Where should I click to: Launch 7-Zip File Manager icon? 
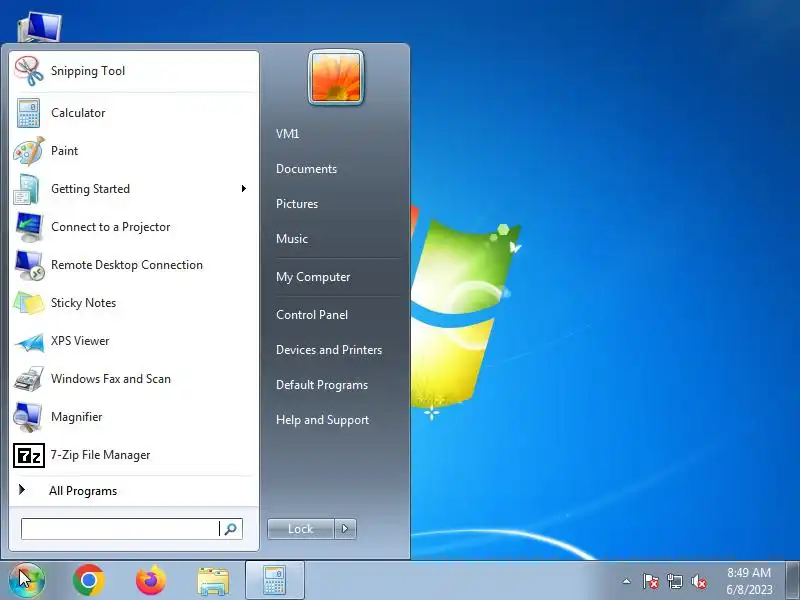[x=29, y=455]
